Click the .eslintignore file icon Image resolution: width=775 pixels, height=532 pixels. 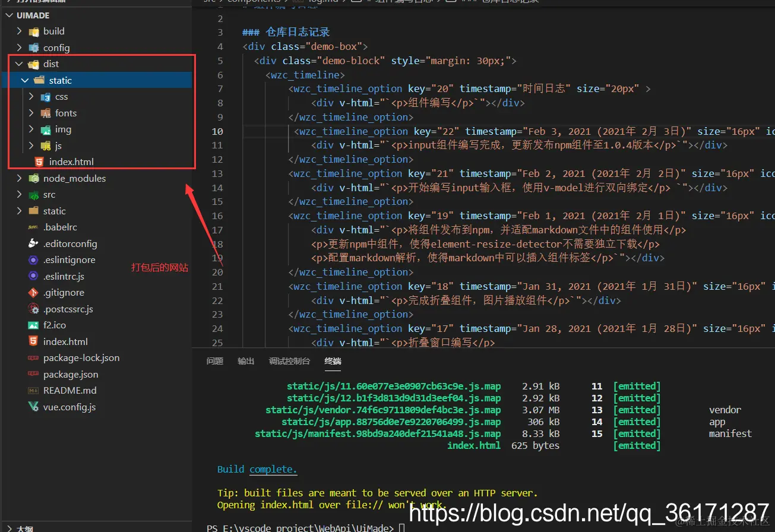point(34,260)
